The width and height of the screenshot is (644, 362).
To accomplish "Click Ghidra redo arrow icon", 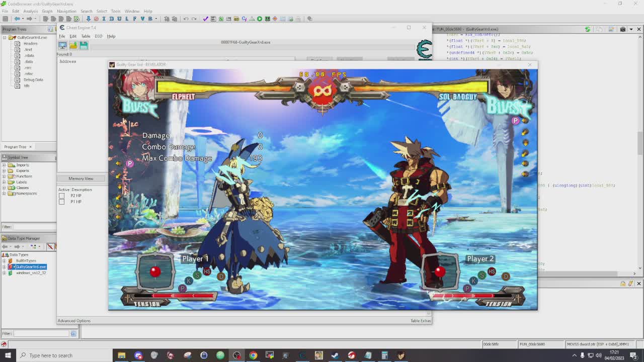I will (194, 19).
